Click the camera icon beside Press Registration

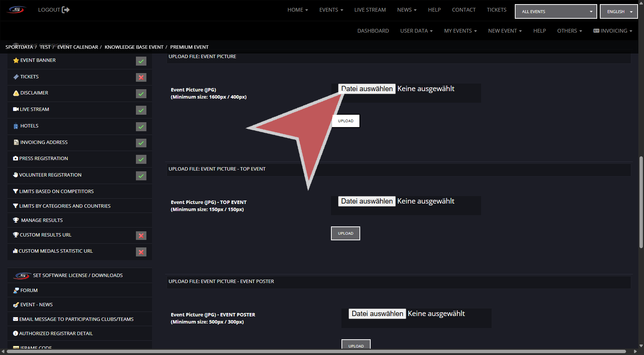tap(15, 159)
